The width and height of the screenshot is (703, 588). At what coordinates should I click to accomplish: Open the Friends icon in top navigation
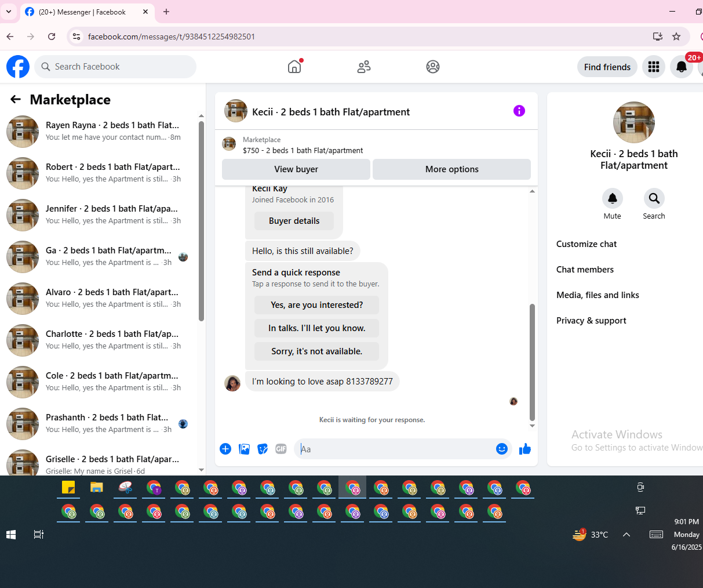[364, 67]
